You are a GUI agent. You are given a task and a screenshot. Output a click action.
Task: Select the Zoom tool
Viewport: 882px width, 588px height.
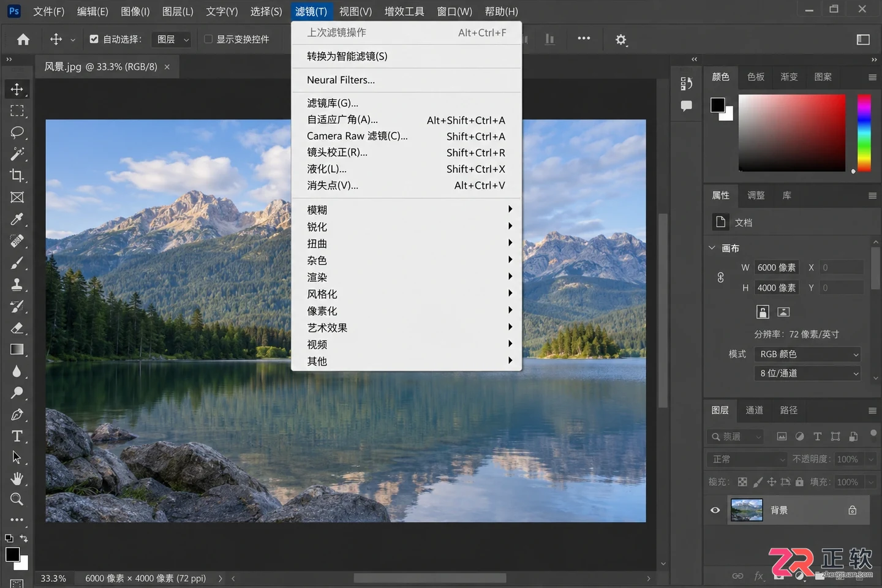pos(17,499)
